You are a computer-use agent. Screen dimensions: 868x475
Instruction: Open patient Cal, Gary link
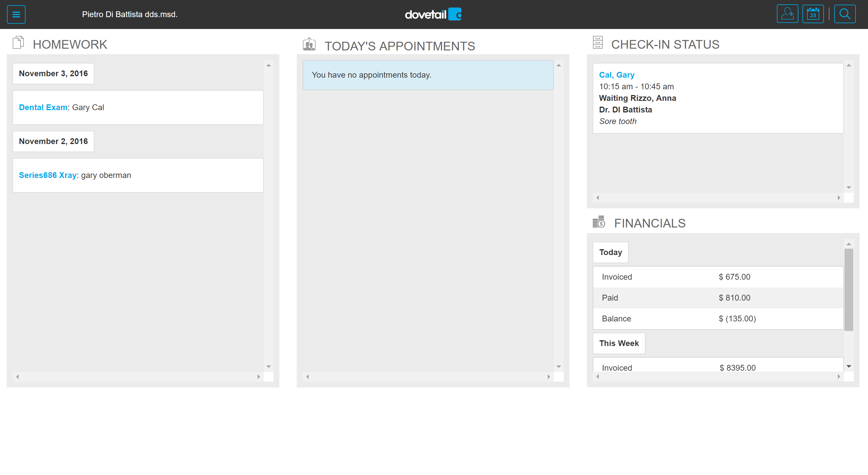coord(617,75)
